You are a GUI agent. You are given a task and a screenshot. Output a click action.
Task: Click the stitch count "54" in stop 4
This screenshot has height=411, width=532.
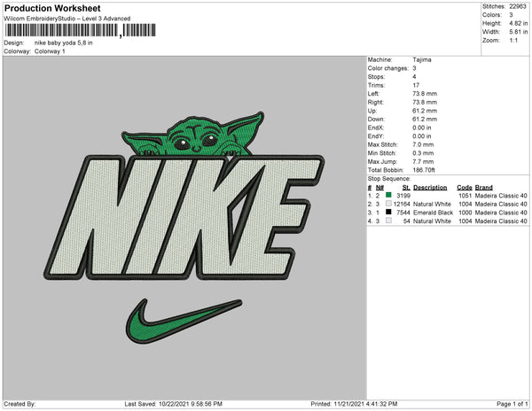(x=407, y=221)
